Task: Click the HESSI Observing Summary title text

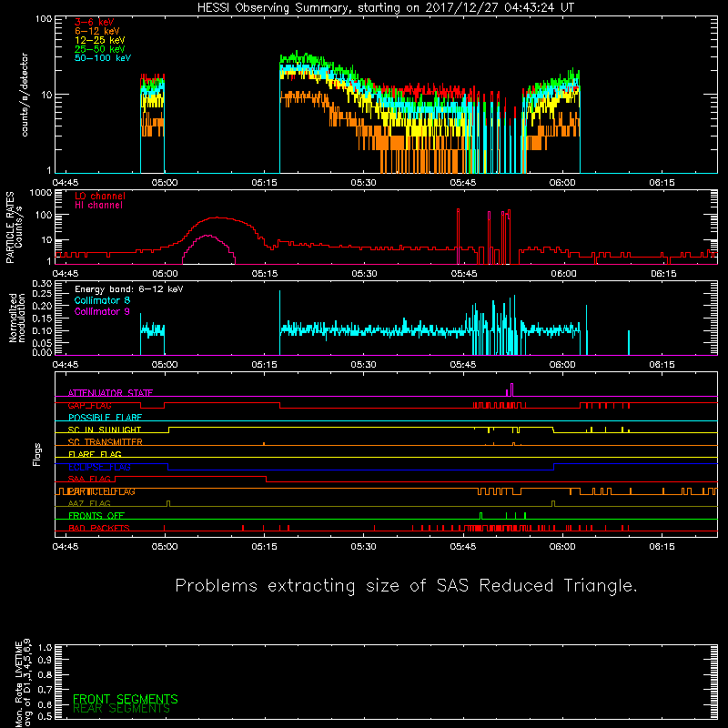Action: point(385,8)
